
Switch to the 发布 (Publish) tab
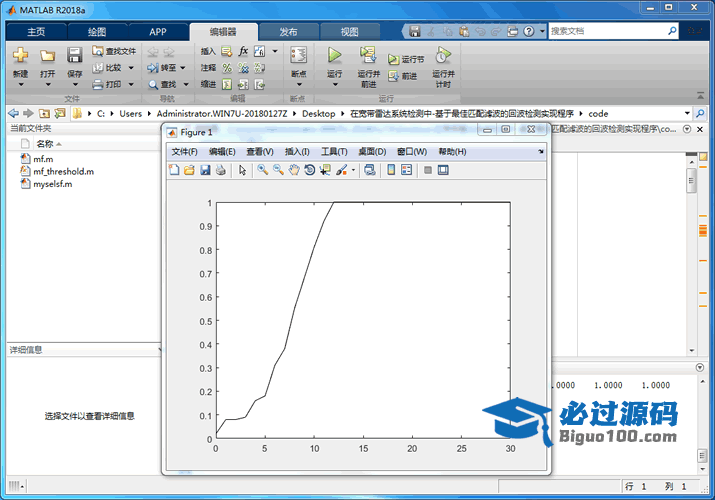click(288, 32)
